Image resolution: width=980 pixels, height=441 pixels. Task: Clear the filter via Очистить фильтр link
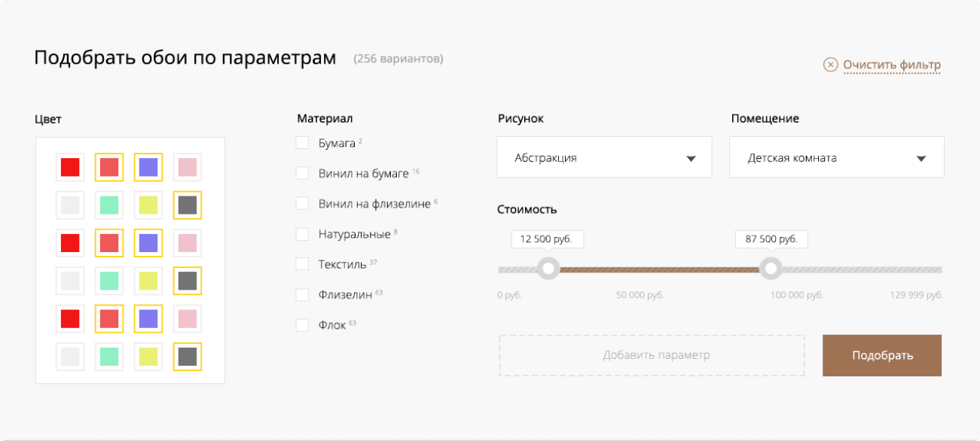[881, 65]
